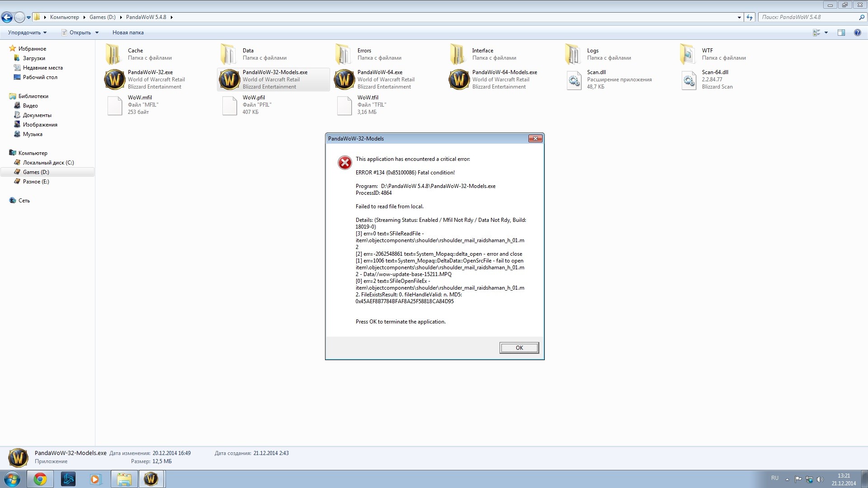Image resolution: width=868 pixels, height=488 pixels.
Task: Click the World of Warcraft taskbar icon
Action: pyautogui.click(x=151, y=479)
